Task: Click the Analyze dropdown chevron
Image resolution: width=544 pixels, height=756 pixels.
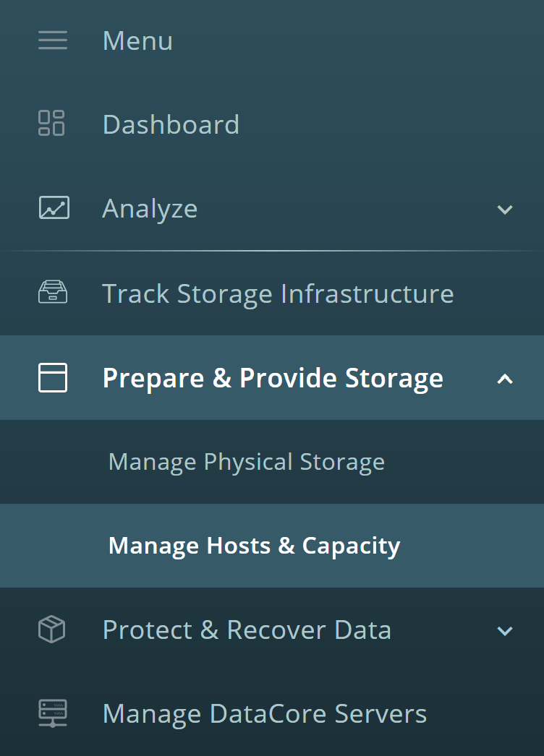Action: 505,210
